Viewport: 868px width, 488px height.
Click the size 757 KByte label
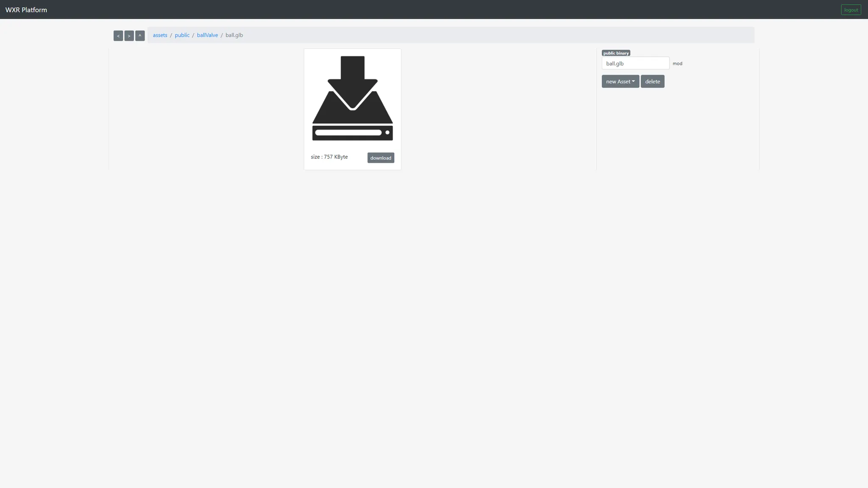[x=329, y=157]
